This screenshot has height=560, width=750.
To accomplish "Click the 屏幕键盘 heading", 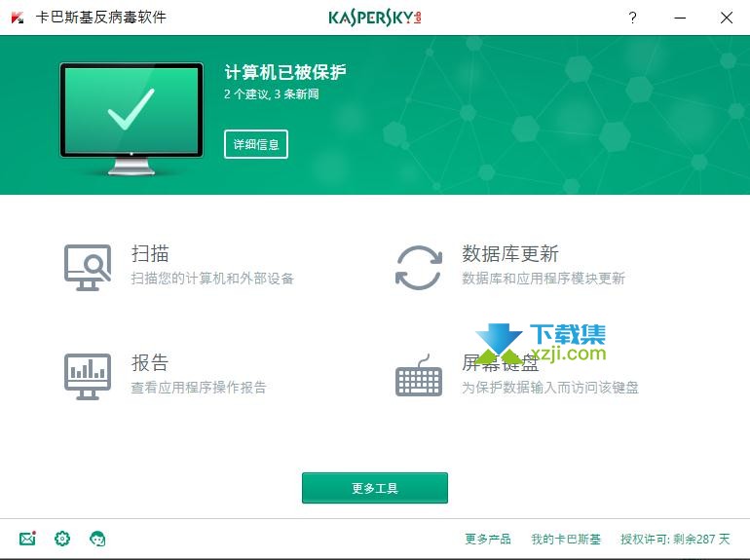I will click(501, 363).
